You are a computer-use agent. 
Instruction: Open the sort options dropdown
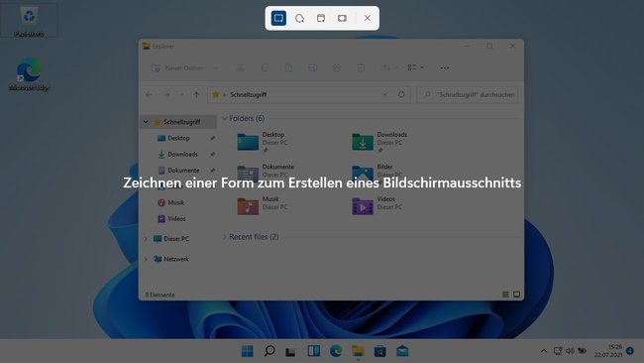coord(389,67)
